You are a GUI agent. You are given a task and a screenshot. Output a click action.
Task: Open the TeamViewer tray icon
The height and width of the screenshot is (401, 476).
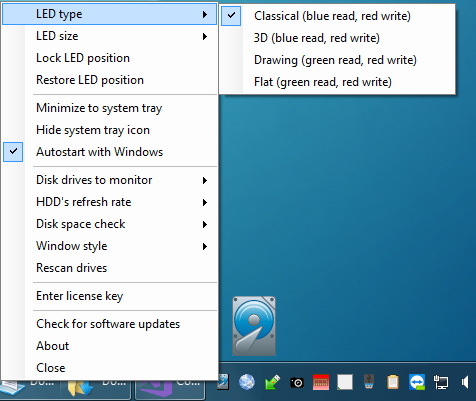pos(417,382)
